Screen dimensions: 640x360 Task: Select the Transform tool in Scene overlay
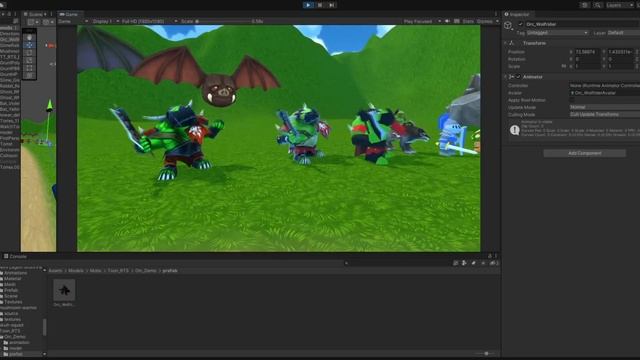[29, 76]
